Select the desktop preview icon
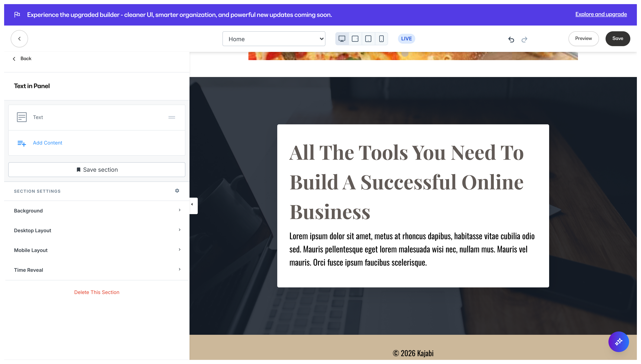Screen dimensions: 641x364 click(x=342, y=39)
